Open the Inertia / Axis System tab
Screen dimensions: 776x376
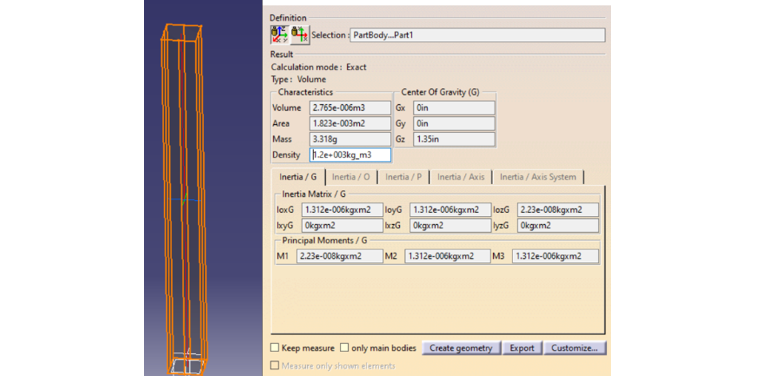[x=538, y=177]
